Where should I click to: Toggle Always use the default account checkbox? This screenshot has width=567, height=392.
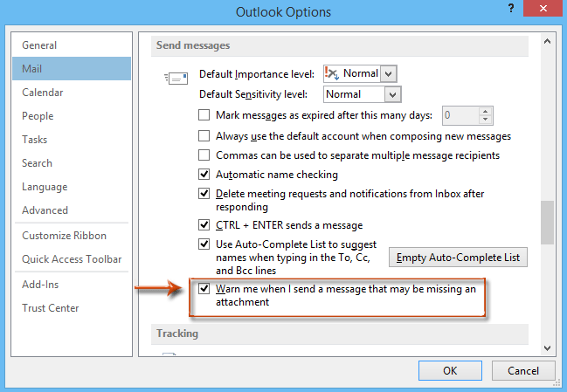[204, 136]
